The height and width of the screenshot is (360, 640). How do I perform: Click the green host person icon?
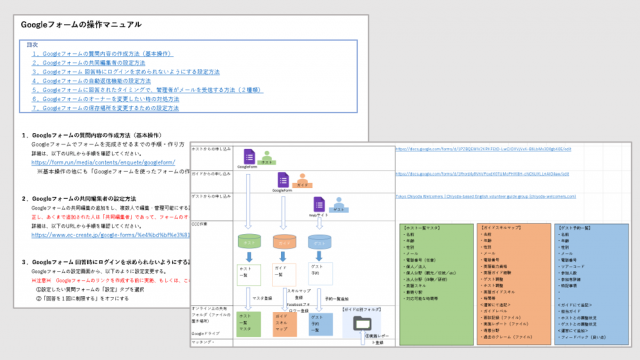[x=267, y=158]
